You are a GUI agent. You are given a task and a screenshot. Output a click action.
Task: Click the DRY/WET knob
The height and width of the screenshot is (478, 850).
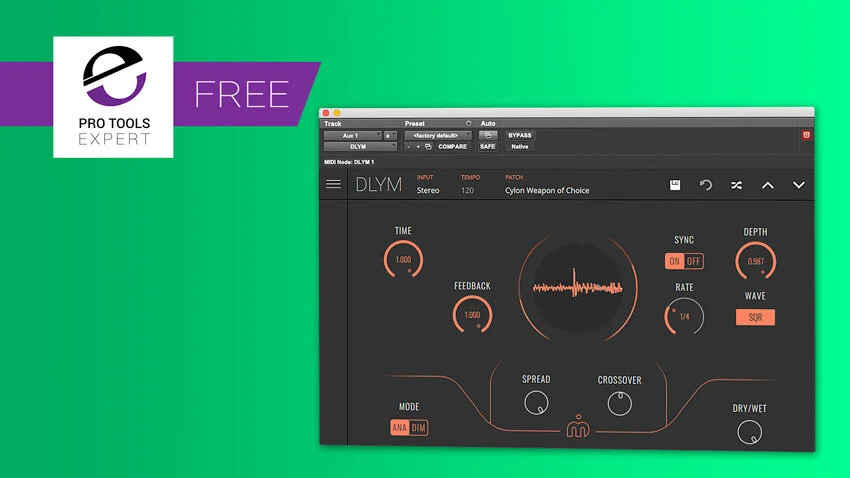[x=750, y=432]
